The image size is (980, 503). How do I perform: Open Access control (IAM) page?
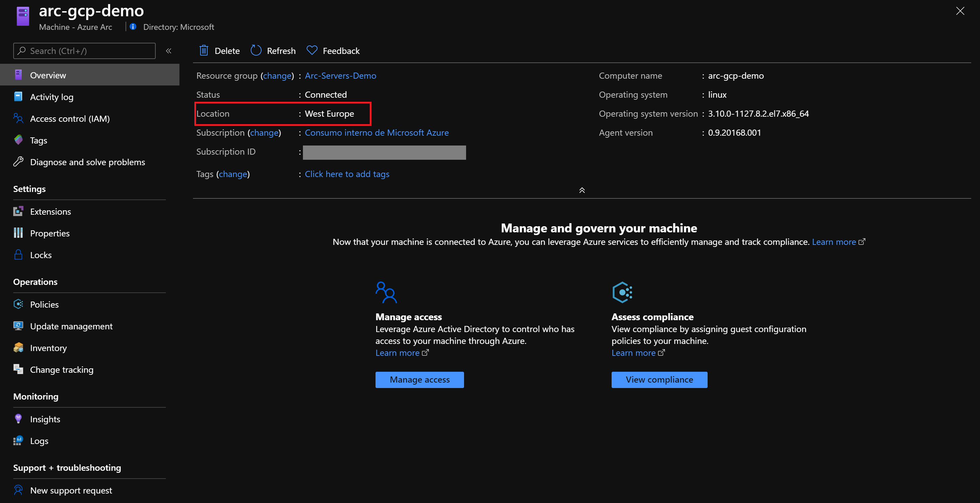(x=70, y=119)
